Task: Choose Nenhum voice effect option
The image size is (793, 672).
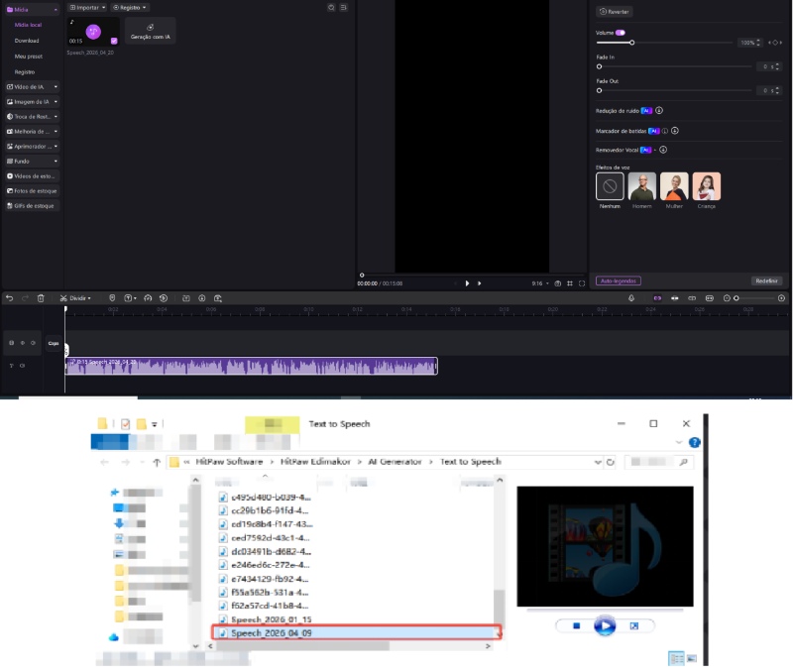Action: click(x=610, y=186)
